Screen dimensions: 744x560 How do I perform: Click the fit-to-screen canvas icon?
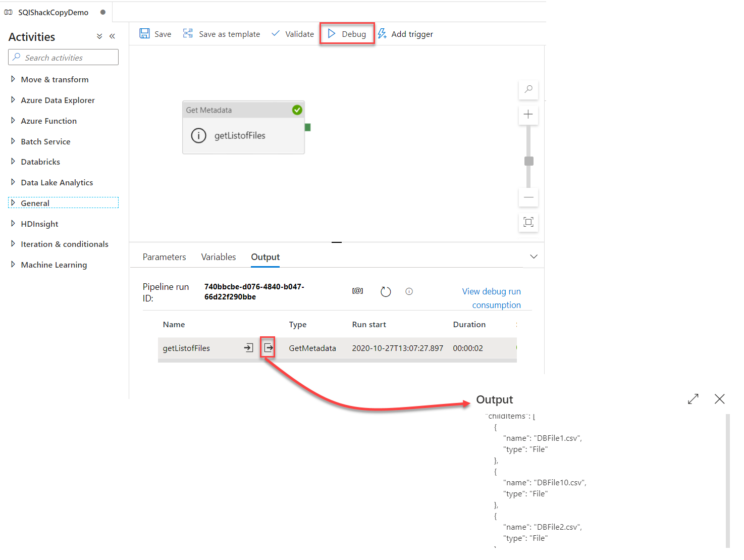tap(528, 222)
